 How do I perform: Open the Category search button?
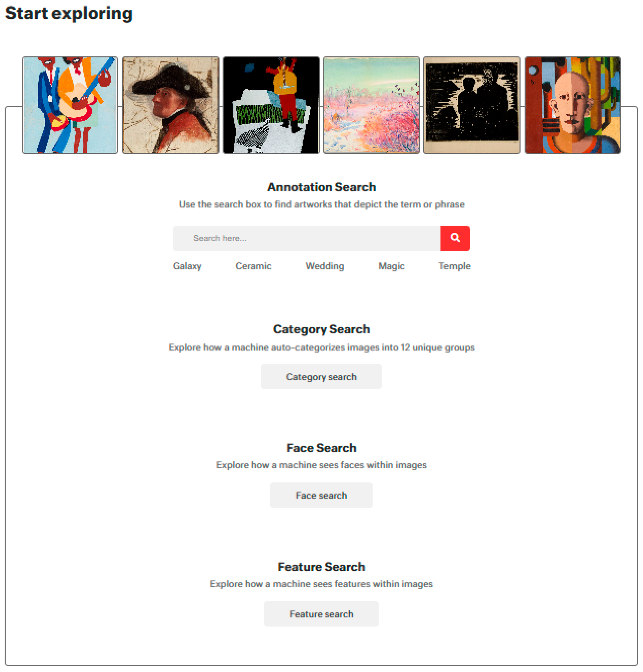click(x=321, y=377)
